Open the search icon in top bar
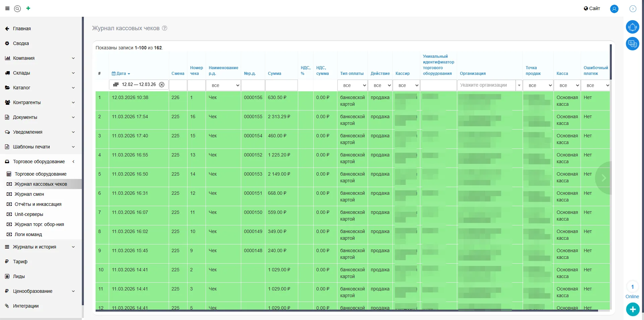Viewport: 644px width, 320px height. click(x=17, y=9)
